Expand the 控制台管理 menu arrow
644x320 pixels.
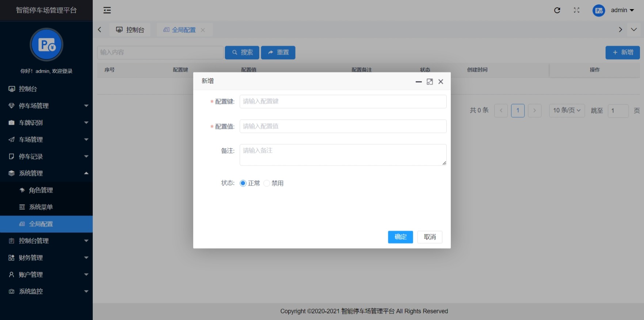(86, 241)
